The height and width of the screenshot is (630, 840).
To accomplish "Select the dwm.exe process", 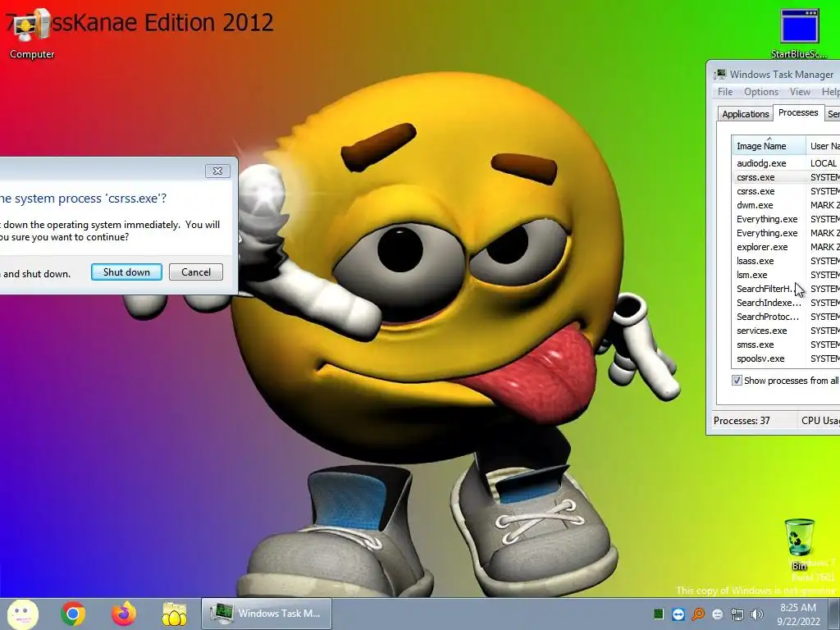I will [x=786, y=204].
